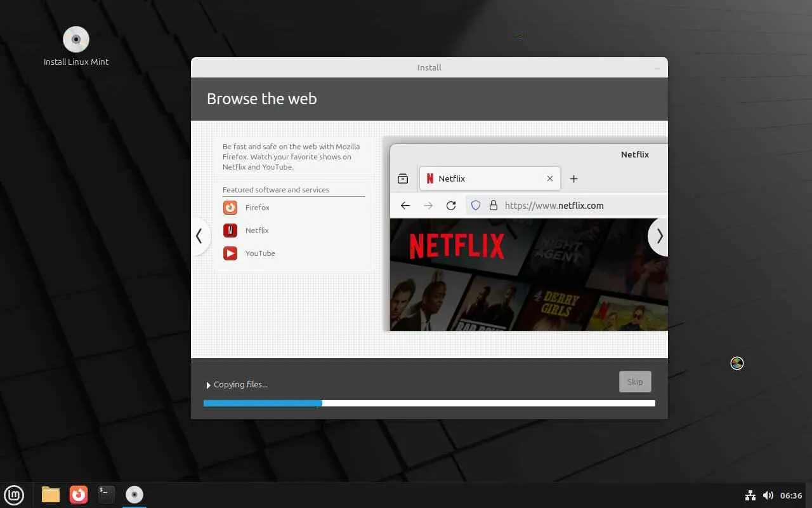Click the Netflix icon in featured software
This screenshot has width=812, height=508.
pos(230,231)
